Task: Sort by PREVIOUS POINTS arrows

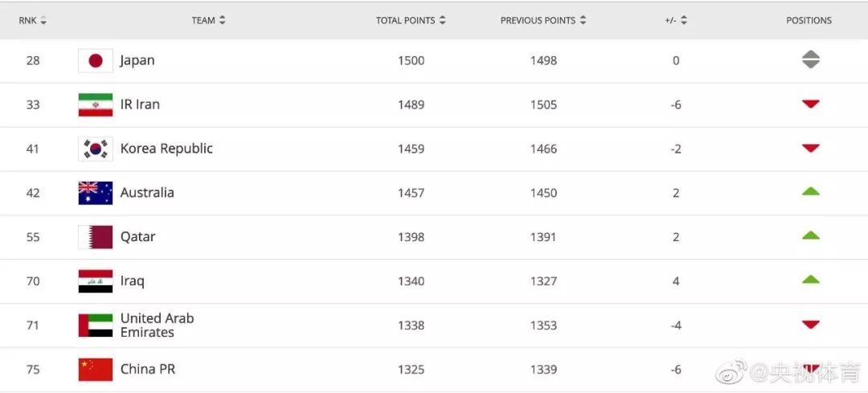Action: click(x=583, y=21)
